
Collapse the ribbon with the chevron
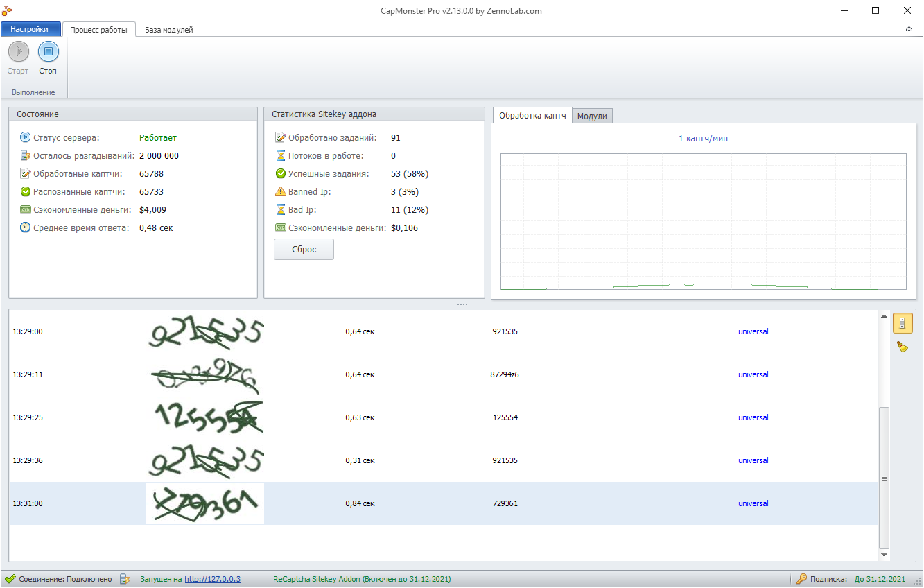click(909, 30)
